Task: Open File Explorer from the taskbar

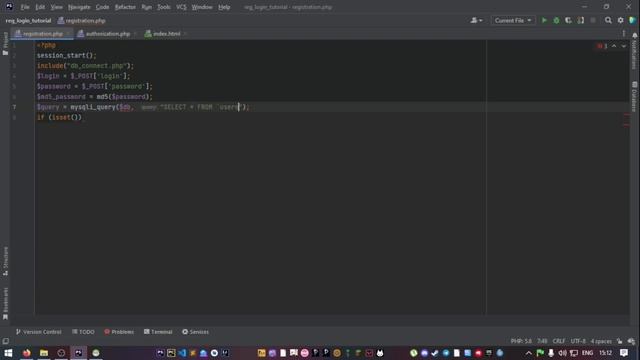Action: pos(44,353)
